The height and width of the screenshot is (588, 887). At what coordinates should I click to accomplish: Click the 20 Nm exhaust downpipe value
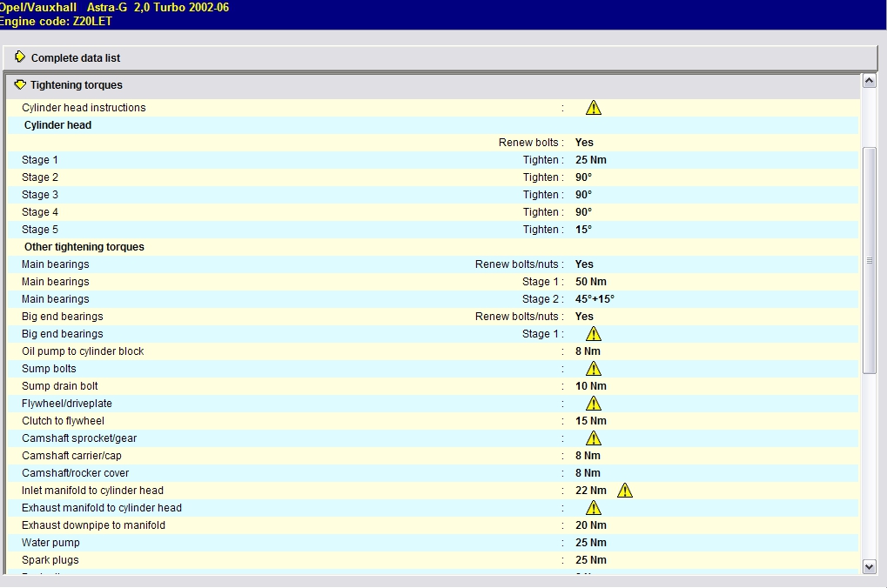click(590, 525)
